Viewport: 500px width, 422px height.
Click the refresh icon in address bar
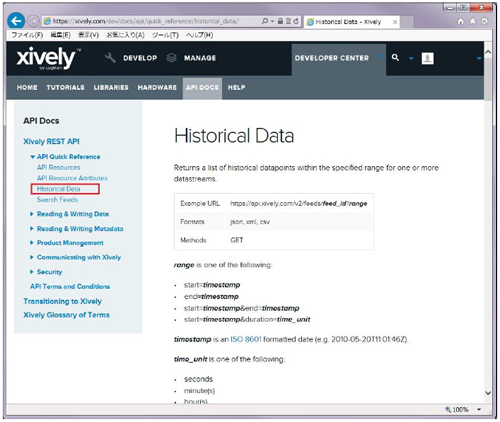[x=296, y=21]
